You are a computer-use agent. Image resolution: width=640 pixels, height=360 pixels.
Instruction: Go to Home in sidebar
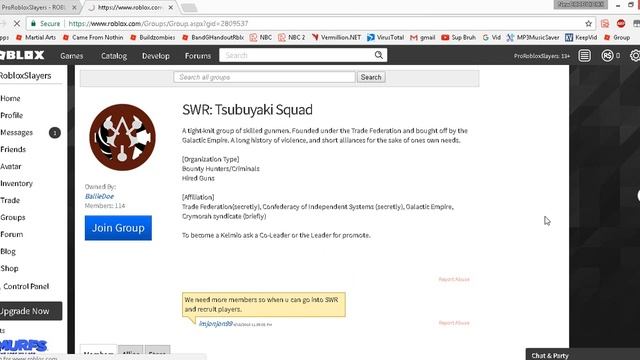click(x=10, y=98)
